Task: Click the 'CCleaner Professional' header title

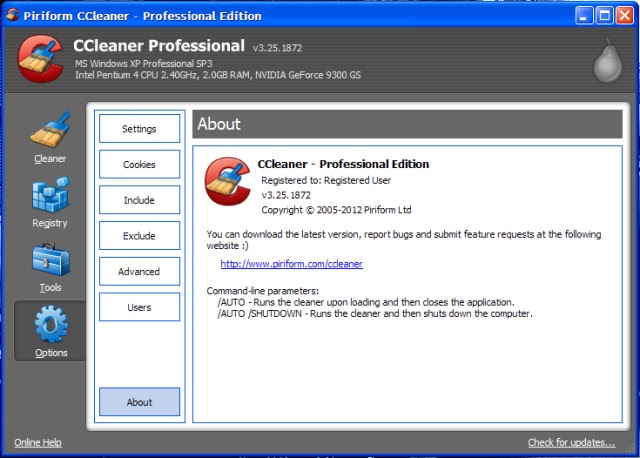Action: point(159,46)
